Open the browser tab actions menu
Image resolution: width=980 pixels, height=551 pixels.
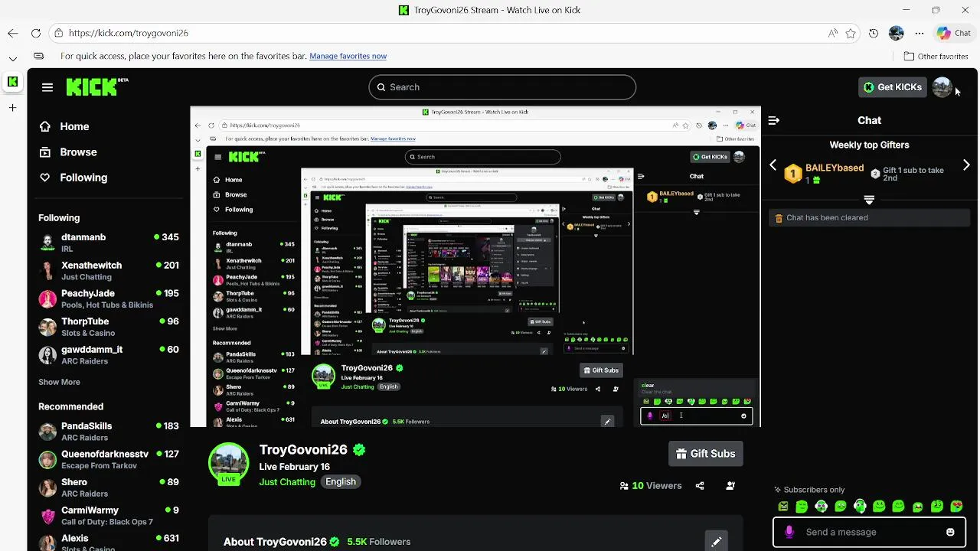click(13, 58)
